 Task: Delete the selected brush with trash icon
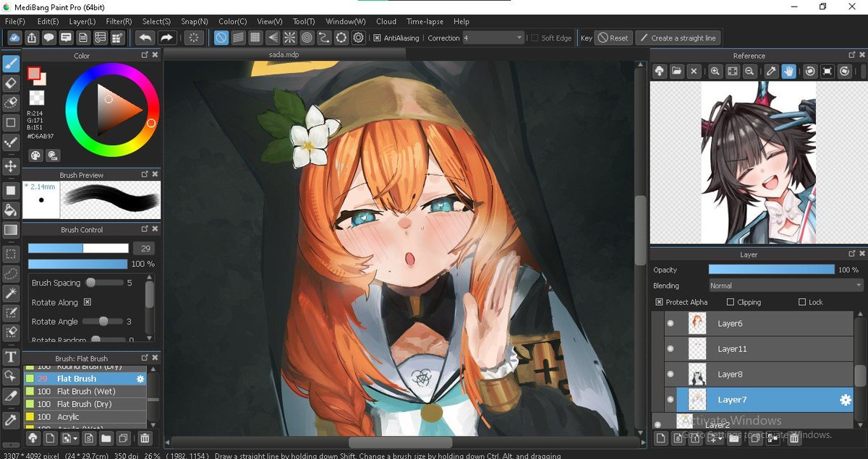pyautogui.click(x=145, y=438)
